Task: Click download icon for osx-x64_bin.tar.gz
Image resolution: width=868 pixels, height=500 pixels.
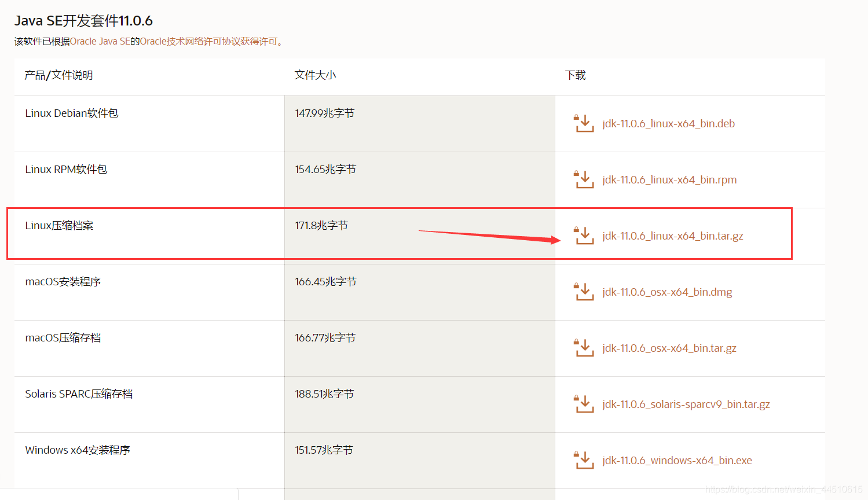Action: pos(584,348)
